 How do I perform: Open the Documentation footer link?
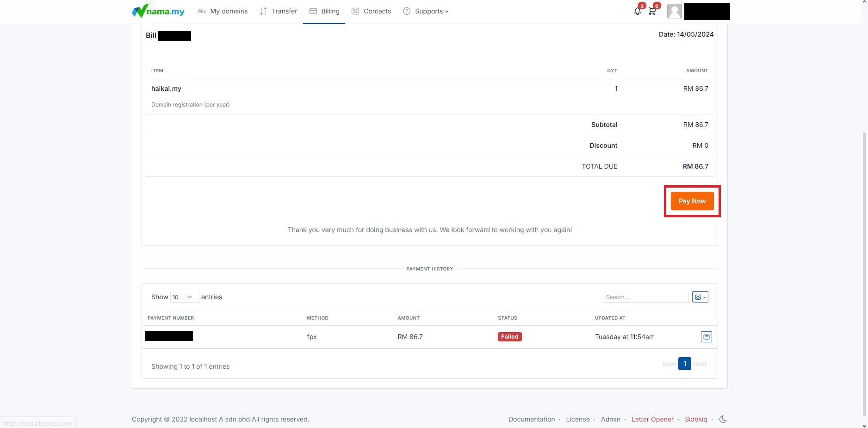point(532,419)
